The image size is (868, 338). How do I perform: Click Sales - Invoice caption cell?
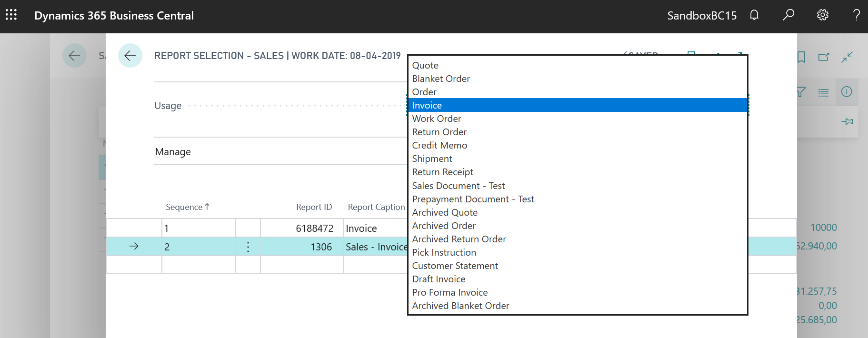(x=376, y=247)
